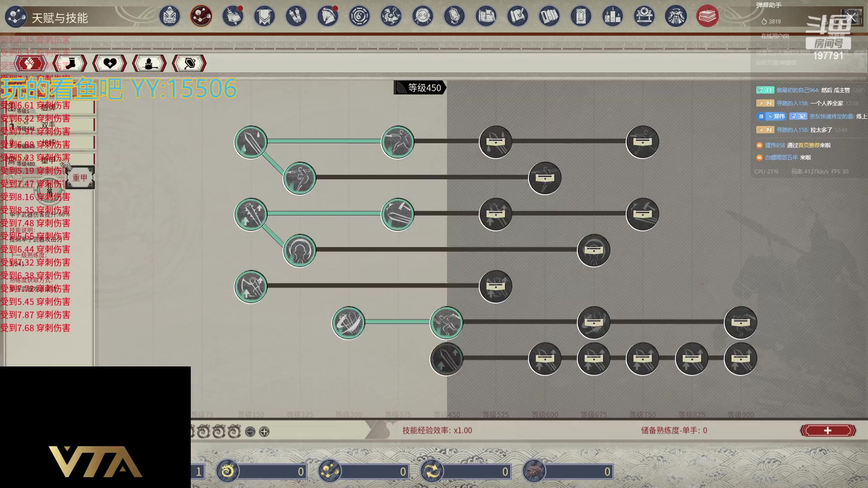Select the 长杆 skill category row
The image size is (868, 488).
[50, 142]
